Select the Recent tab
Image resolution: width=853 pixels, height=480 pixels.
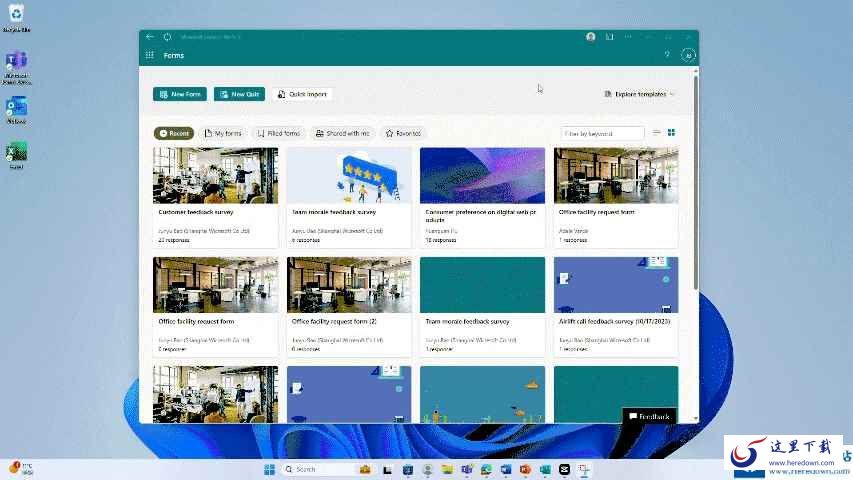(174, 133)
